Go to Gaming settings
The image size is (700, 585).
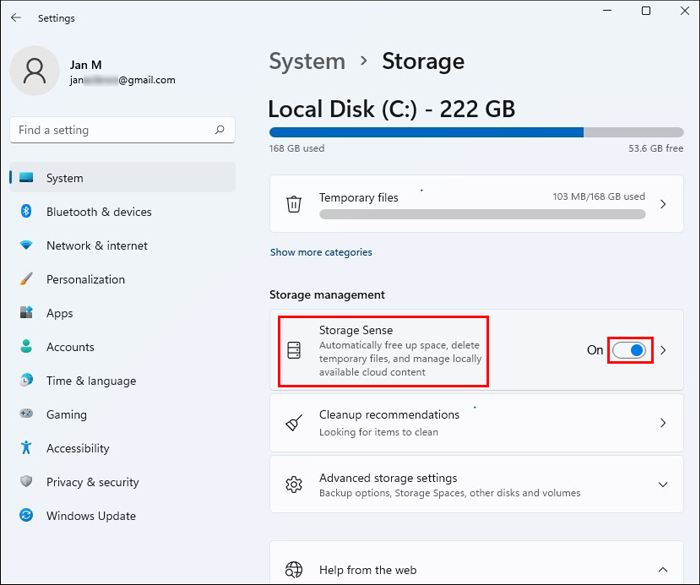(x=122, y=414)
